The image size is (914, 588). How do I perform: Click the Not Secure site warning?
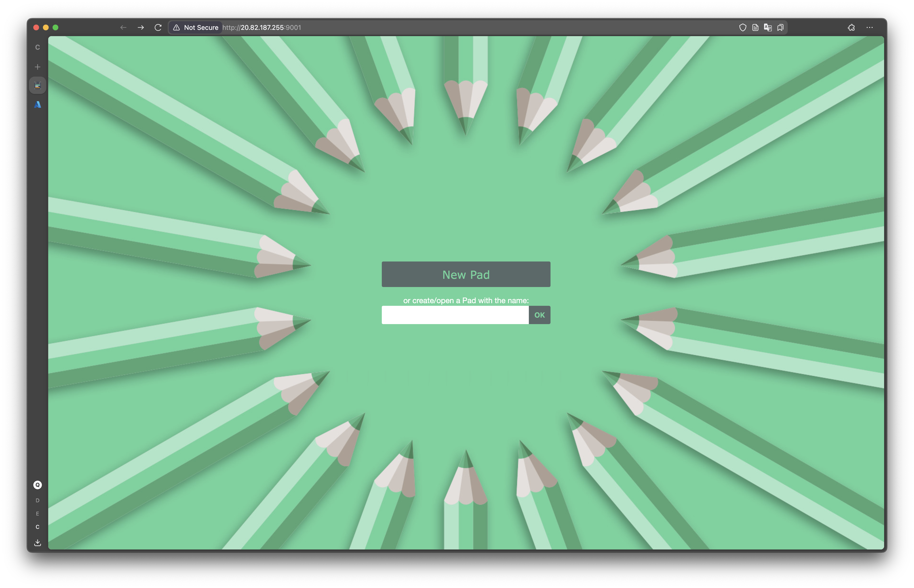196,27
